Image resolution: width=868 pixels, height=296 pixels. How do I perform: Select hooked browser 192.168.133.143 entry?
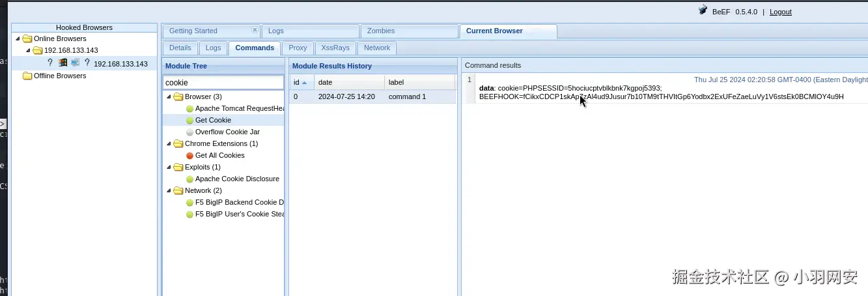click(x=120, y=64)
